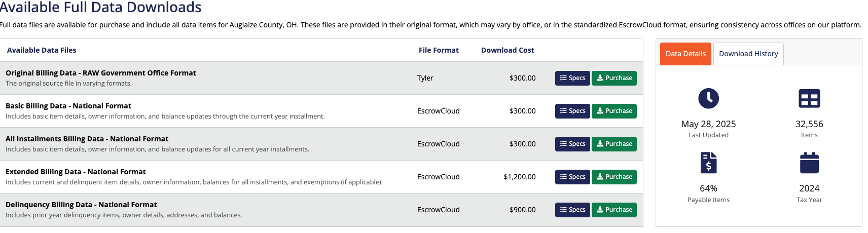868x233 pixels.
Task: Select 'Extended Billing Data - National Format' title
Action: click(x=76, y=172)
